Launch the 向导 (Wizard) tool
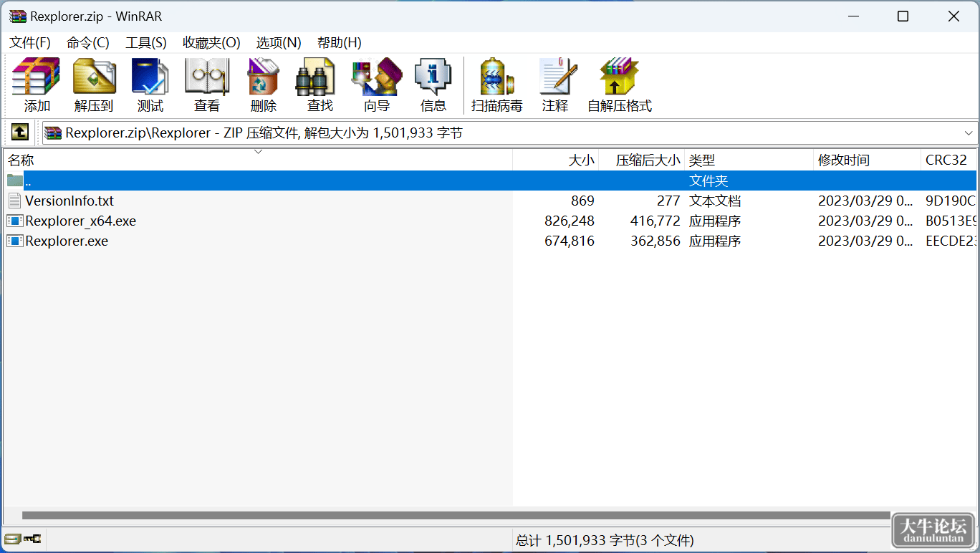This screenshot has width=980, height=553. coord(377,85)
